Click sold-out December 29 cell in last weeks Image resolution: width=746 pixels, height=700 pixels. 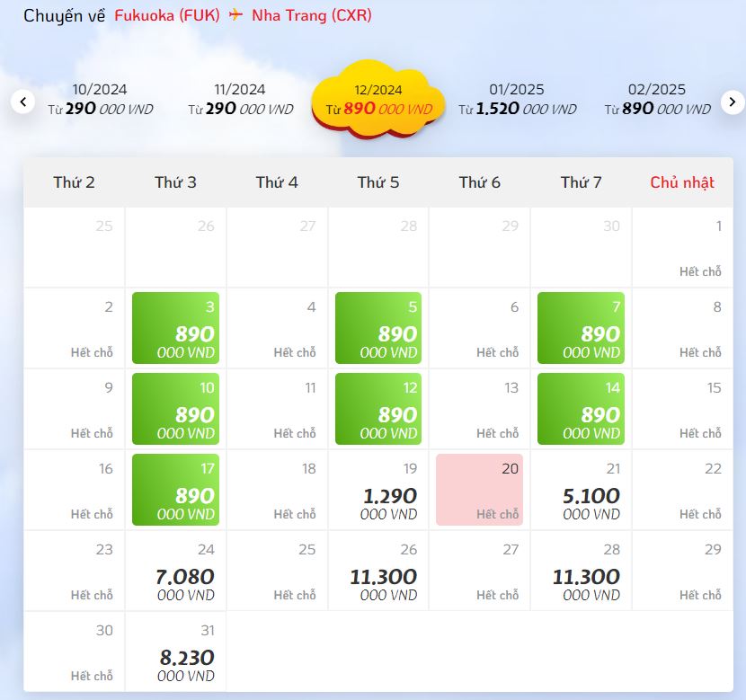coord(682,571)
